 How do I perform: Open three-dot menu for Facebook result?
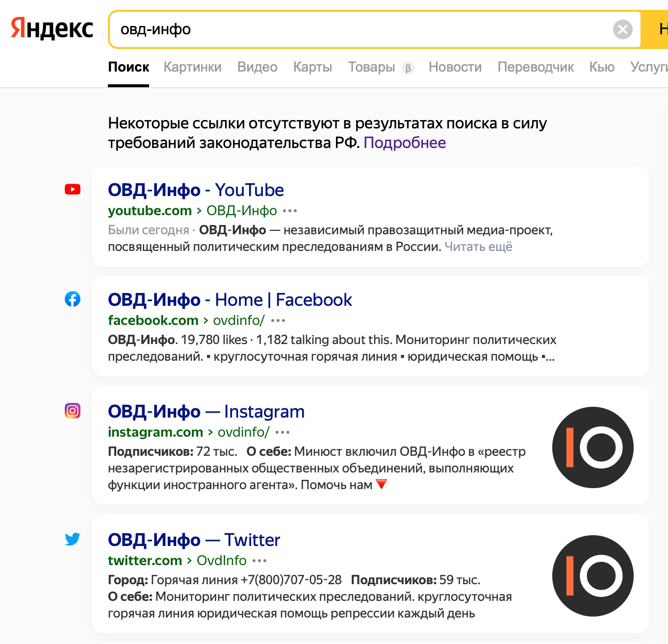pyautogui.click(x=278, y=321)
